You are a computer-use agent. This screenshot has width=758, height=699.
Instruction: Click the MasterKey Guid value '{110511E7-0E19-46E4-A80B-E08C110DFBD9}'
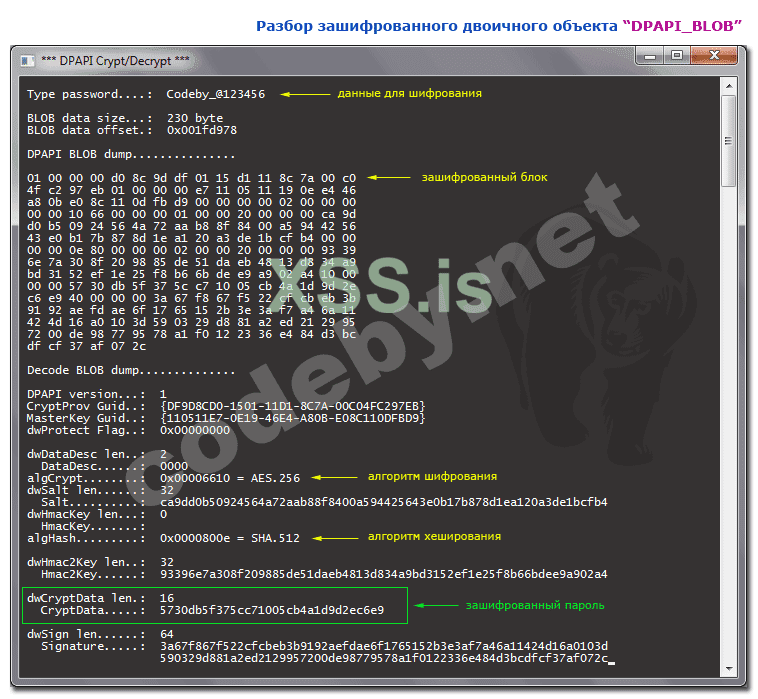tap(292, 418)
